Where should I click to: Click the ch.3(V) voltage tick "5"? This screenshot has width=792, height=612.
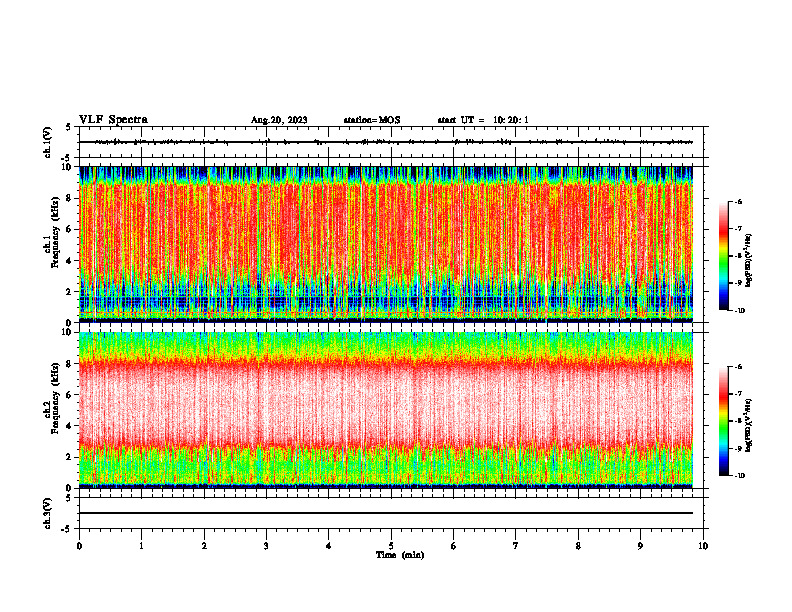69,498
